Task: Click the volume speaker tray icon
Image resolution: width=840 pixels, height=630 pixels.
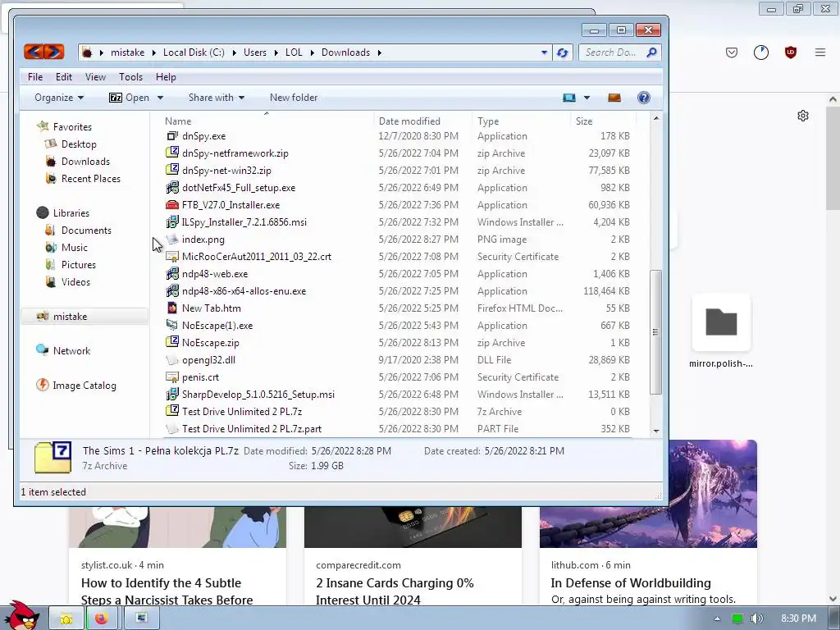Action: [756, 619]
